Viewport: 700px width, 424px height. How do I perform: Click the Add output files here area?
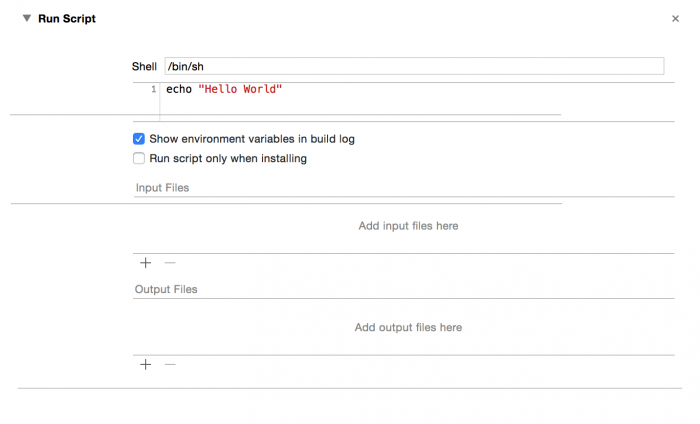(408, 327)
